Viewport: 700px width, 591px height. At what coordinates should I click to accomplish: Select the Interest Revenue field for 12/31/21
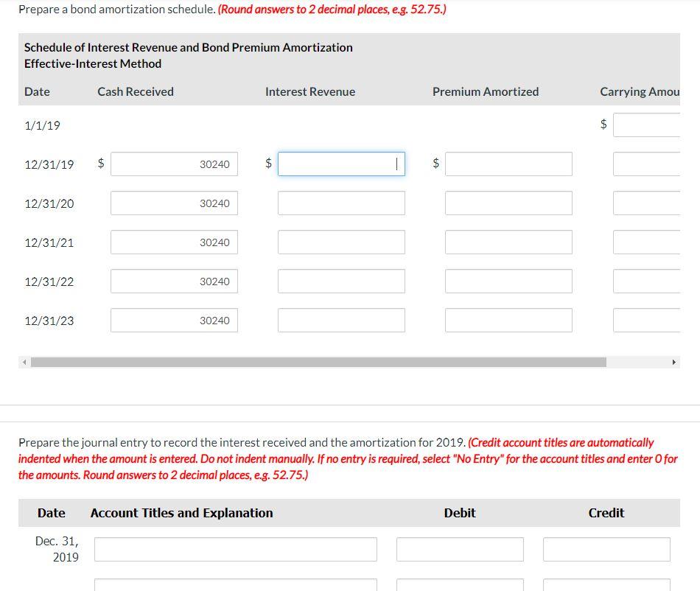coord(341,242)
